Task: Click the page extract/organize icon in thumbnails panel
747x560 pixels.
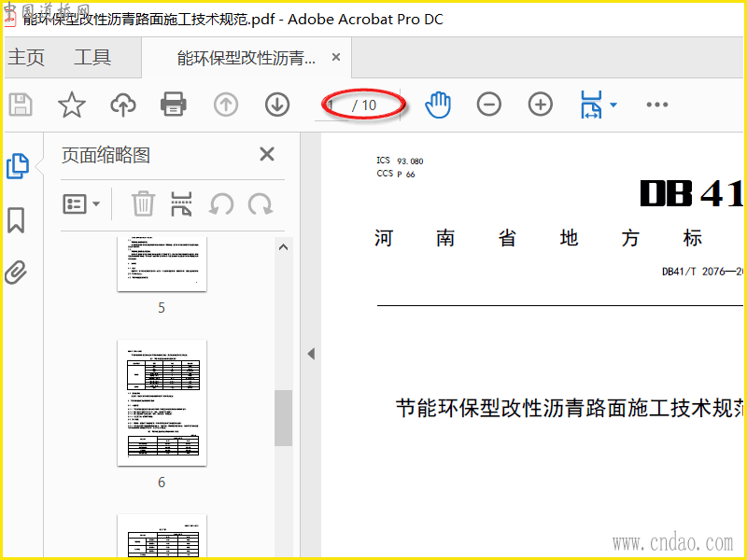Action: pos(181,203)
